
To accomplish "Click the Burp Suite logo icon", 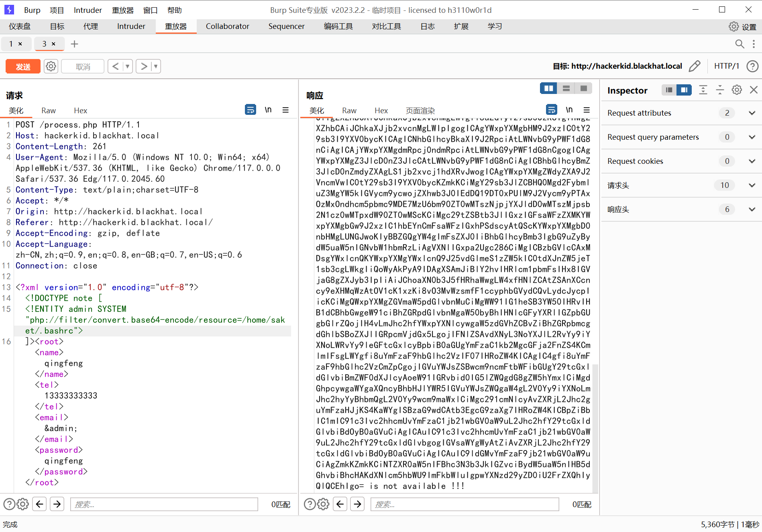I will tap(9, 10).
